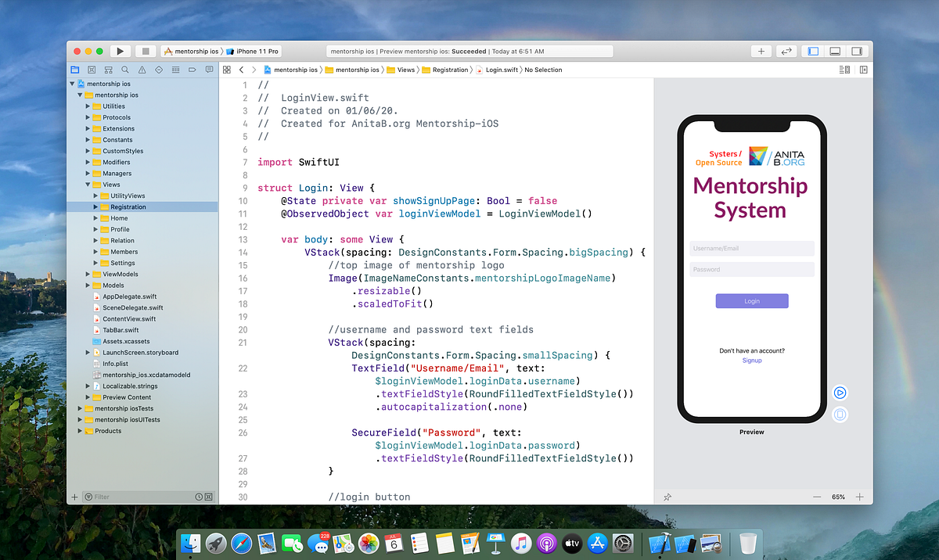Open the iPhone 11 Pro destination selector
The width and height of the screenshot is (939, 560).
click(x=258, y=50)
